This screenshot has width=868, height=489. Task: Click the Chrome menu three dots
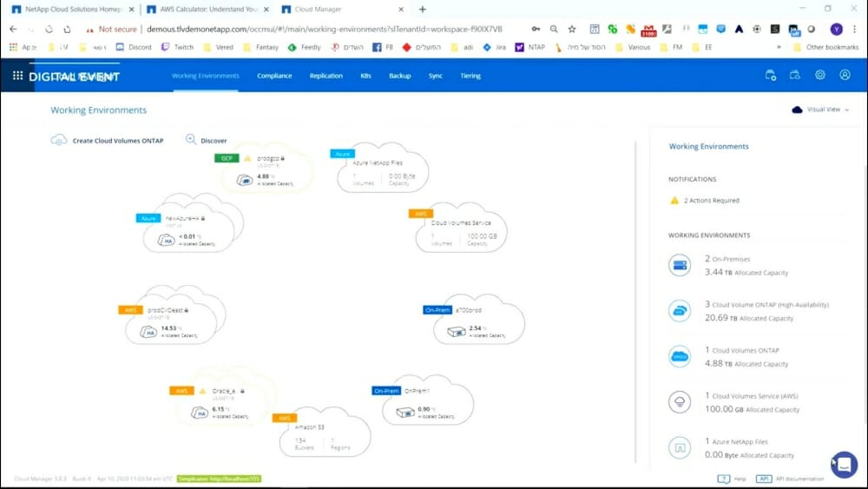click(x=855, y=29)
